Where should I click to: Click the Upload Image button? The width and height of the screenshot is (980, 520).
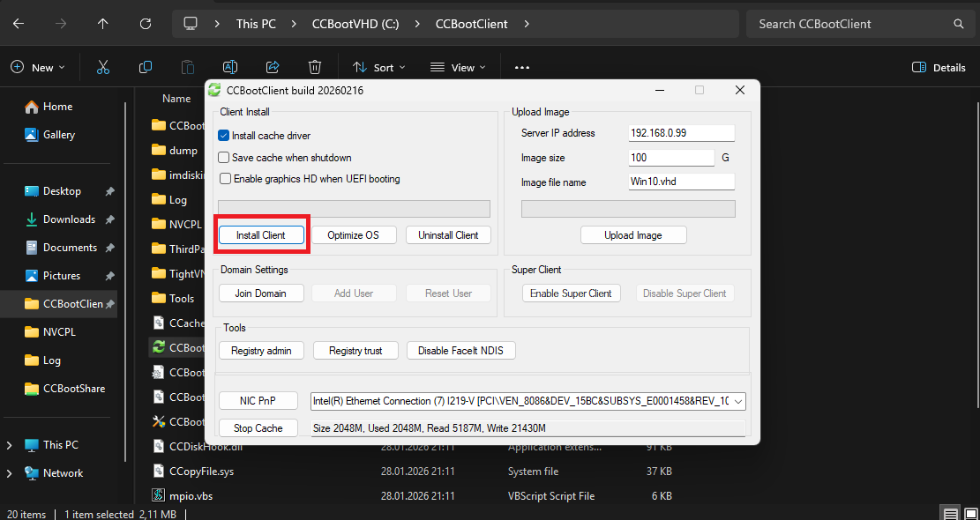(633, 235)
